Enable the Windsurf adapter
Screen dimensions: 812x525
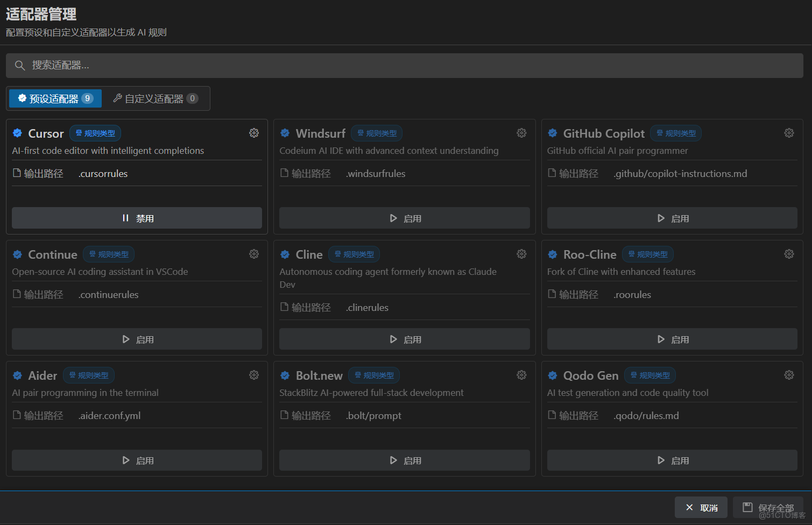404,218
